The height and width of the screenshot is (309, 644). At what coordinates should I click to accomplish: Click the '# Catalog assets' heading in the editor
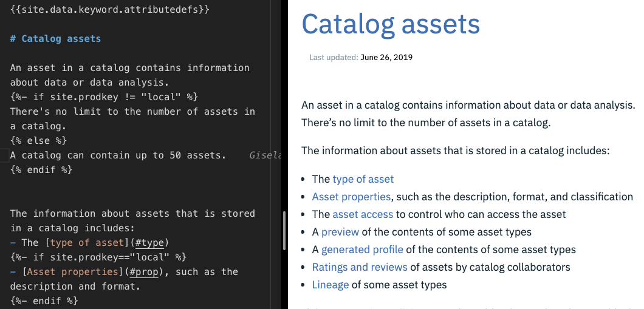[55, 39]
